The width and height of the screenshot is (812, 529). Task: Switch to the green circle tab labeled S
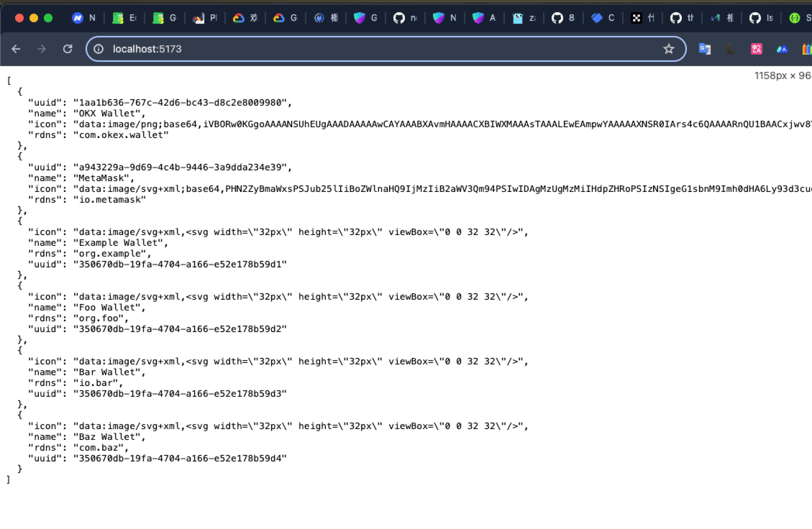pyautogui.click(x=800, y=18)
